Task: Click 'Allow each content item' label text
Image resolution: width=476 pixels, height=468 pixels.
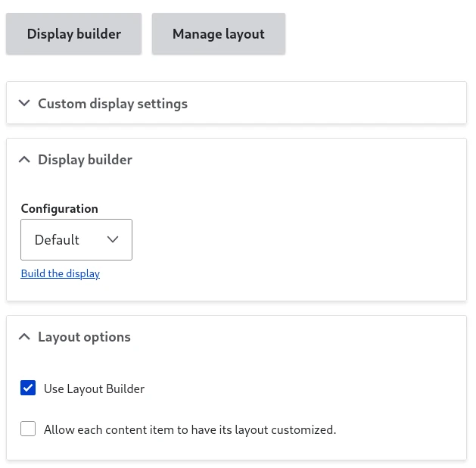Action: (190, 429)
